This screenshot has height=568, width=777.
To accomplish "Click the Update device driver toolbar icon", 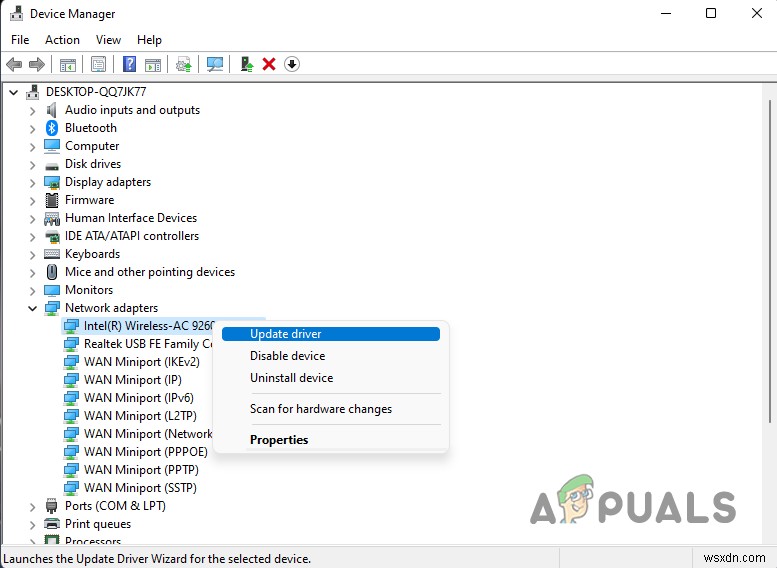I will (184, 64).
